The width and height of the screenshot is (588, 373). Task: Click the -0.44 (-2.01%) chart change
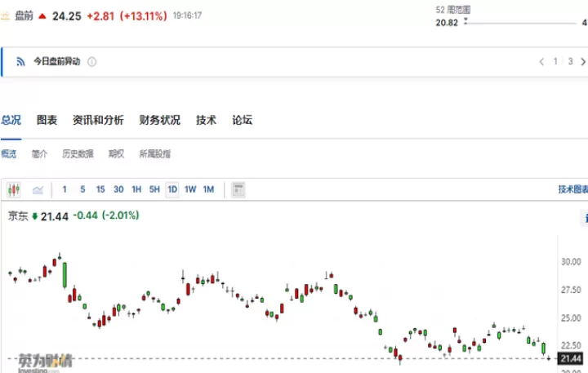(x=106, y=215)
